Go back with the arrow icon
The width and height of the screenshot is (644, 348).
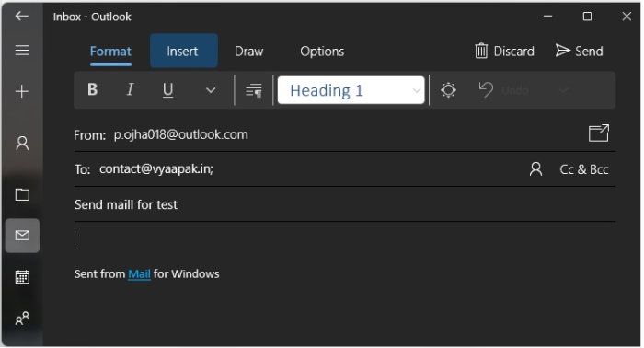pyautogui.click(x=22, y=17)
